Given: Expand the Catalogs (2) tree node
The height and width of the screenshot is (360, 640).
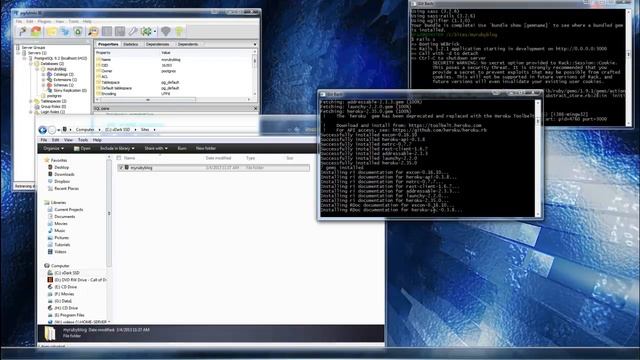Looking at the screenshot, I should 43,75.
